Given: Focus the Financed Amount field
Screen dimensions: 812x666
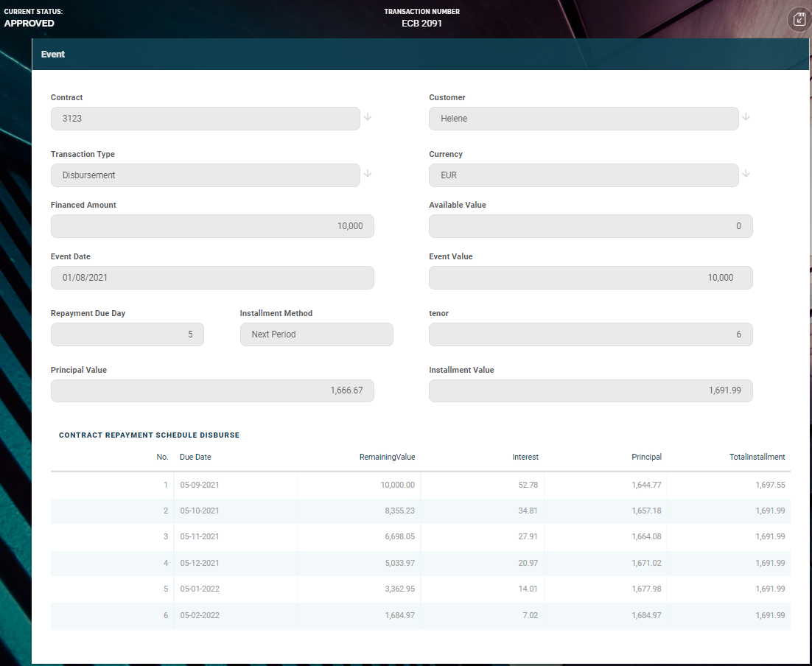Looking at the screenshot, I should (x=212, y=226).
